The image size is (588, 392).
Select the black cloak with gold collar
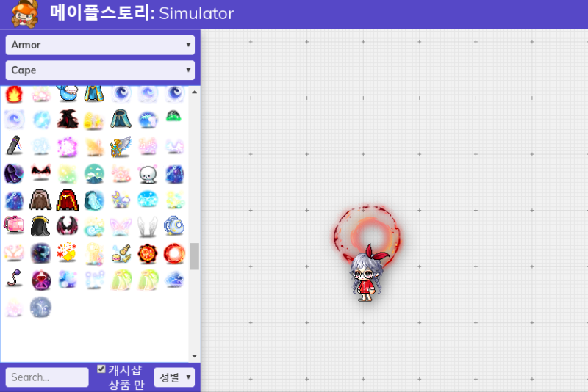click(x=40, y=226)
